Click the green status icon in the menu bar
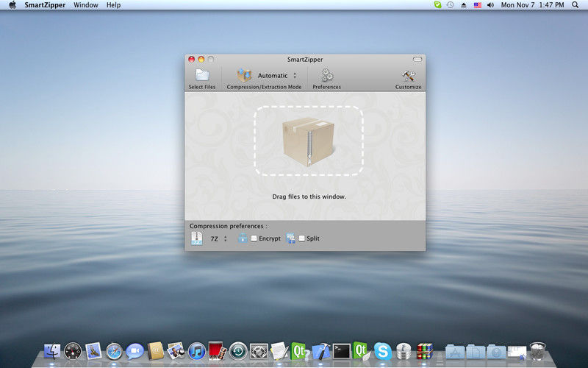Image resolution: width=588 pixels, height=368 pixels. click(x=437, y=5)
